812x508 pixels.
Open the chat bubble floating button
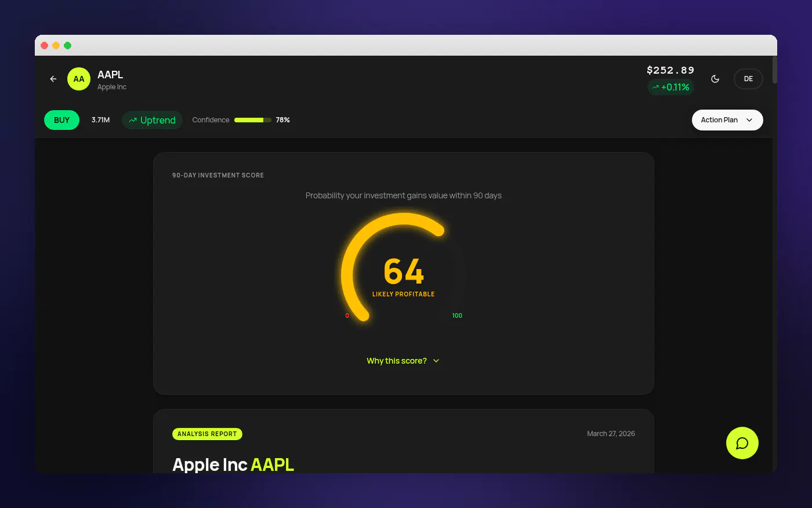(742, 443)
